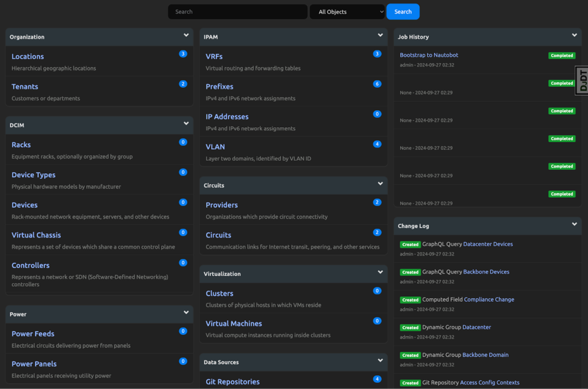The image size is (588, 389).
Task: Collapse the IPAM panel chevron
Action: [x=380, y=36]
